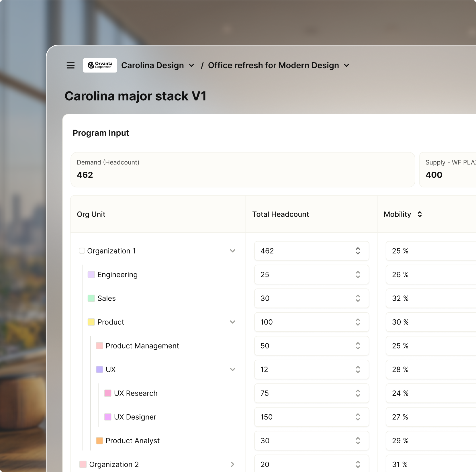The width and height of the screenshot is (476, 472).
Task: Adjust Product headcount stepper arrows
Action: 358,322
